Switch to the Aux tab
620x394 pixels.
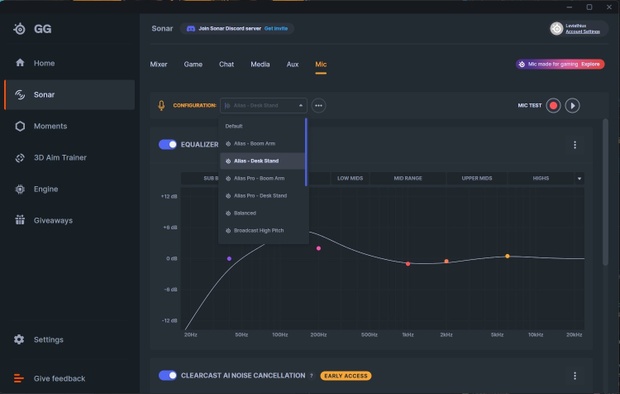click(293, 64)
